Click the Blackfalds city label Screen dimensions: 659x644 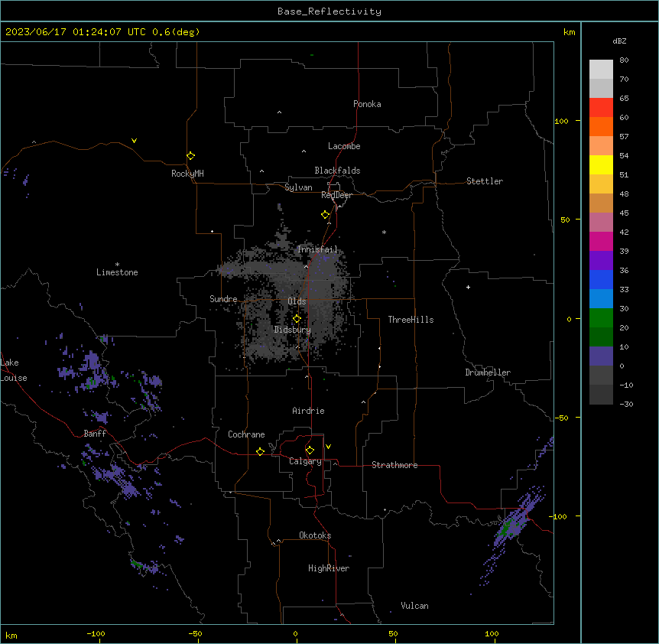point(337,171)
